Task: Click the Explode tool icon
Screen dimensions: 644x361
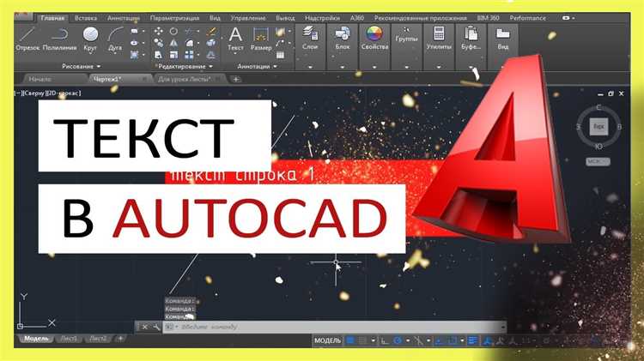Action: click(211, 43)
